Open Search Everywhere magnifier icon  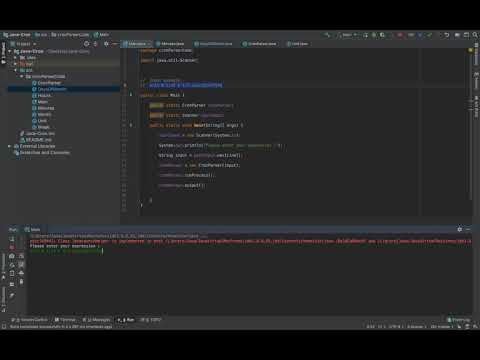pyautogui.click(x=475, y=35)
